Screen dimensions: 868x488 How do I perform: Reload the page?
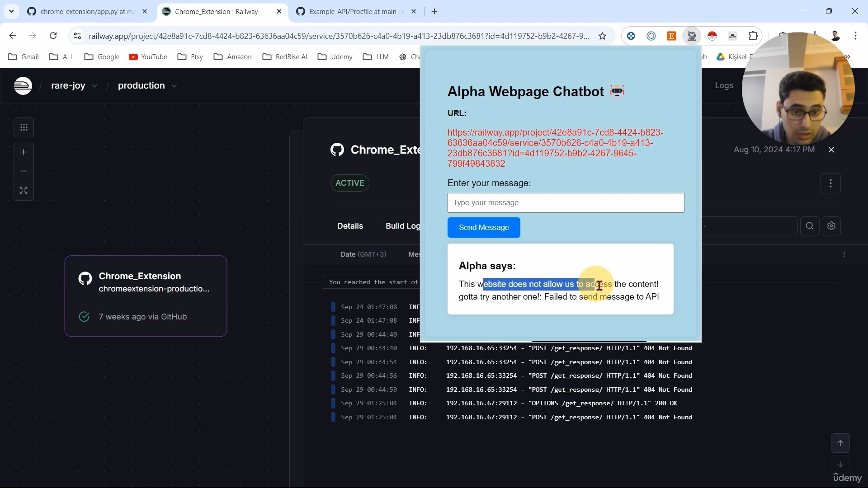pyautogui.click(x=53, y=36)
